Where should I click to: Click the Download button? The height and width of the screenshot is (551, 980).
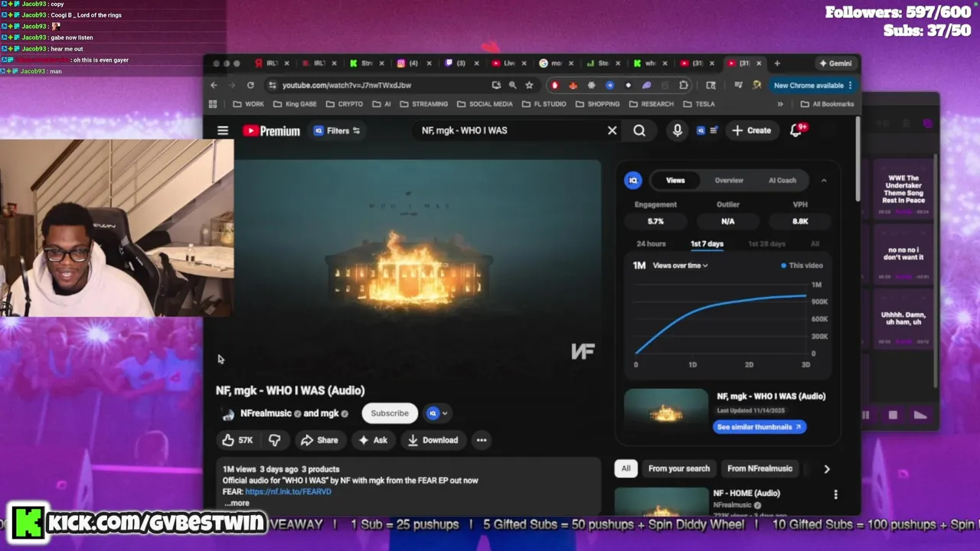point(433,440)
